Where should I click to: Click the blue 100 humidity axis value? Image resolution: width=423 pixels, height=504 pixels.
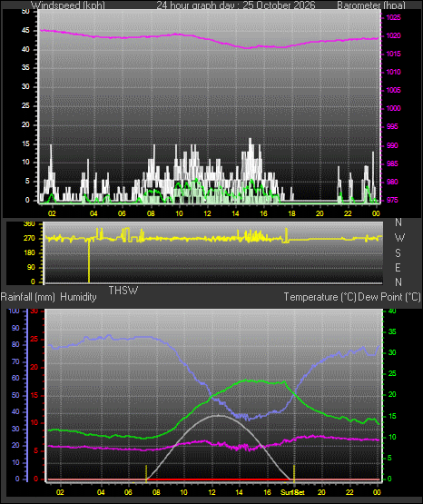point(15,311)
